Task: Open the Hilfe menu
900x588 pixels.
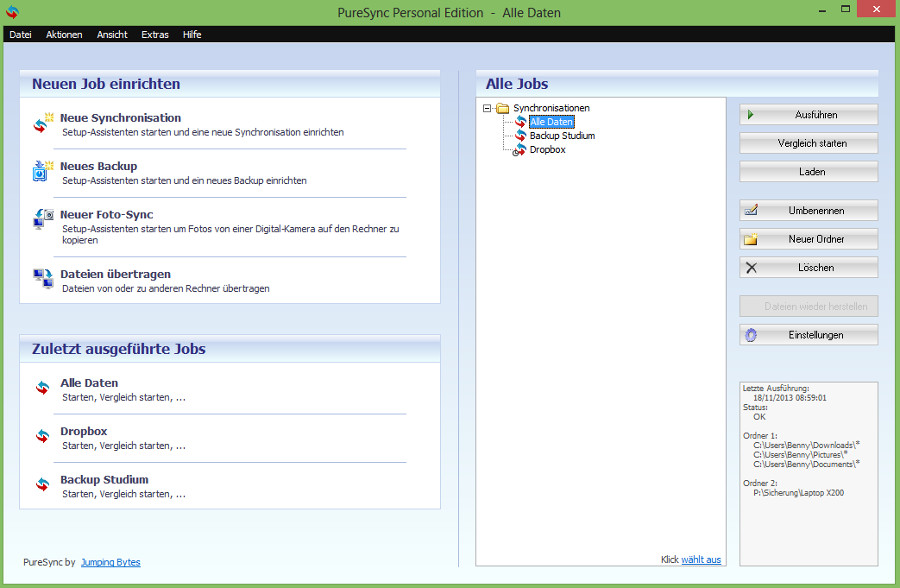Action: (x=192, y=34)
